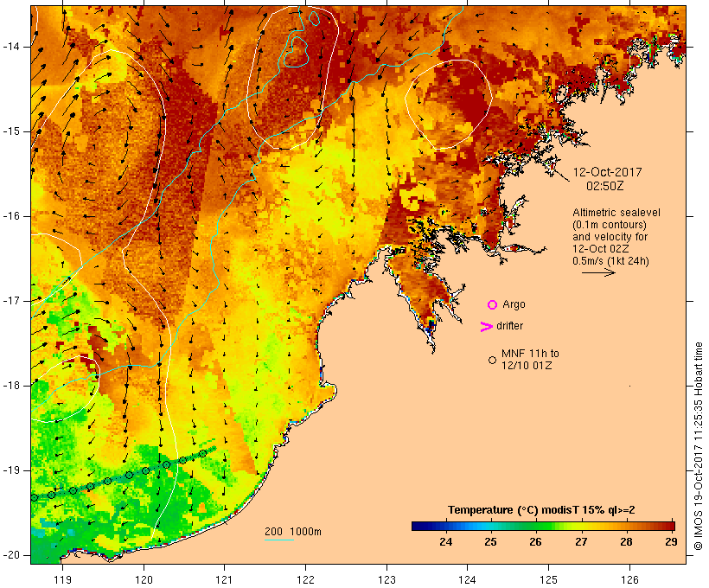Screen dimensions: 709x588
Task: Click the longitude axis label 124
Action: click(x=467, y=580)
